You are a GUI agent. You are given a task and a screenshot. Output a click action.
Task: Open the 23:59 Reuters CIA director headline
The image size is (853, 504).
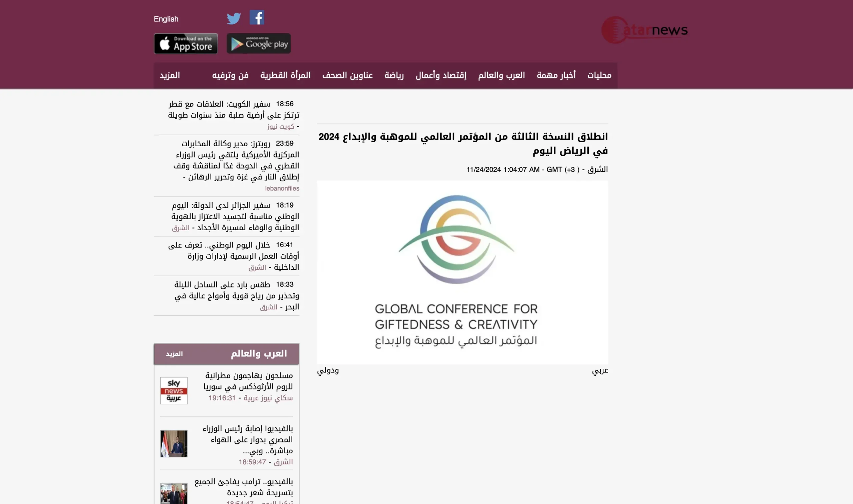pyautogui.click(x=237, y=160)
